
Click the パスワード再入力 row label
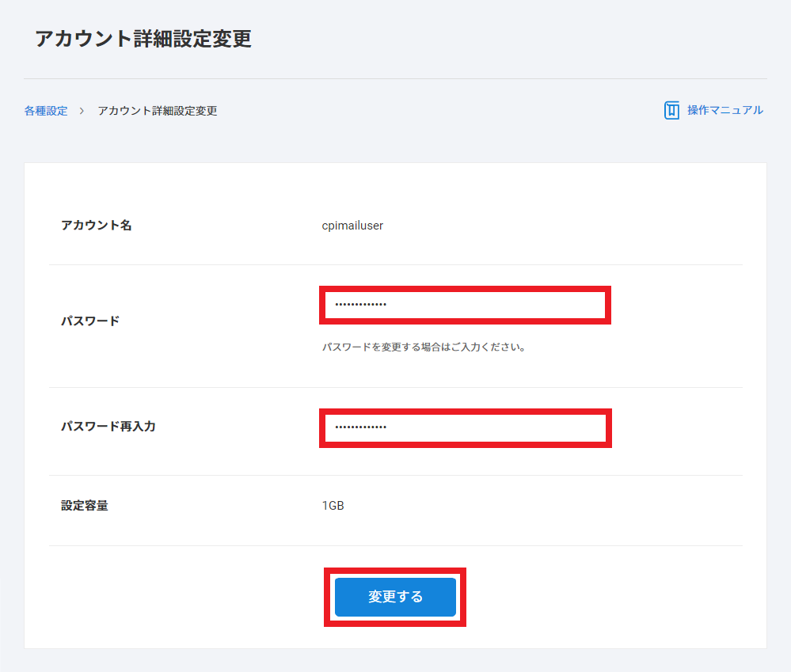[x=108, y=427]
